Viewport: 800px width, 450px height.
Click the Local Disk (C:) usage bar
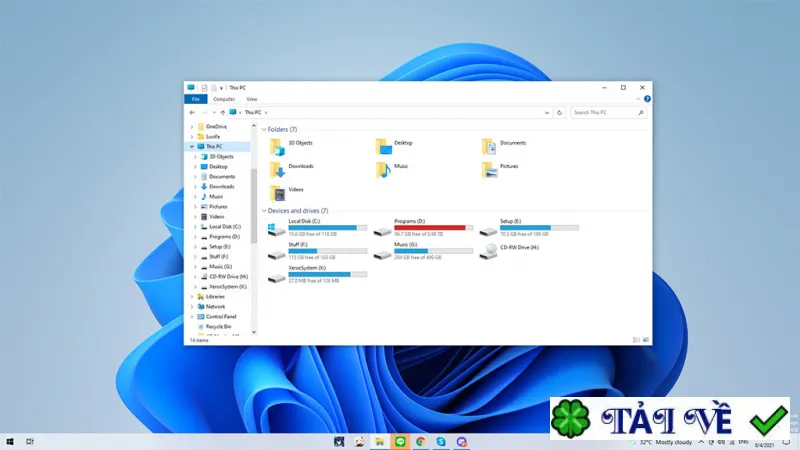[328, 228]
